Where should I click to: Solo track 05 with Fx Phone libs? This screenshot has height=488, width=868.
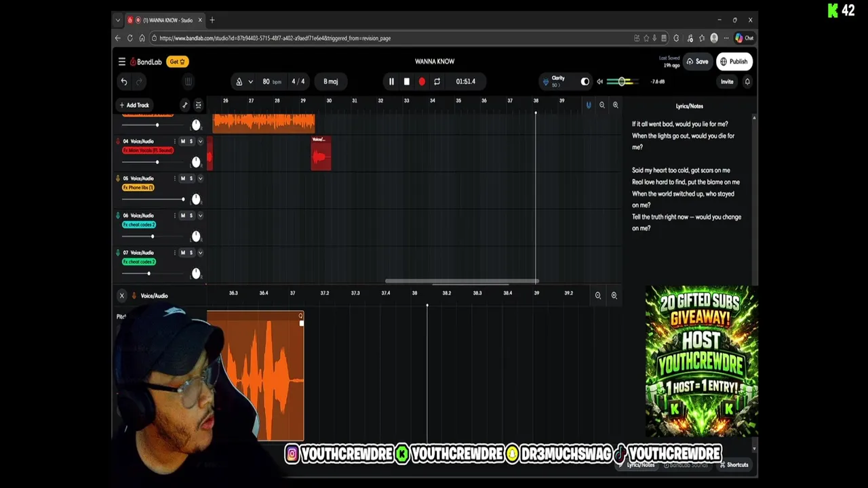pyautogui.click(x=191, y=178)
